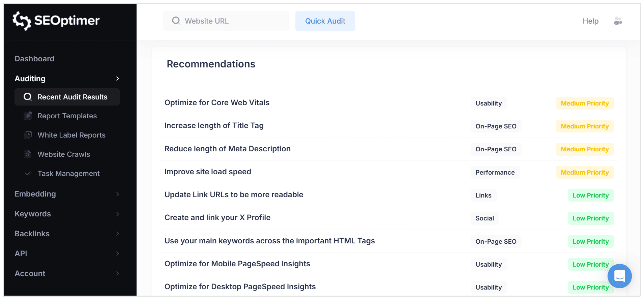
Task: Select the On-Page SEO tag for Title Tag
Action: coord(496,126)
